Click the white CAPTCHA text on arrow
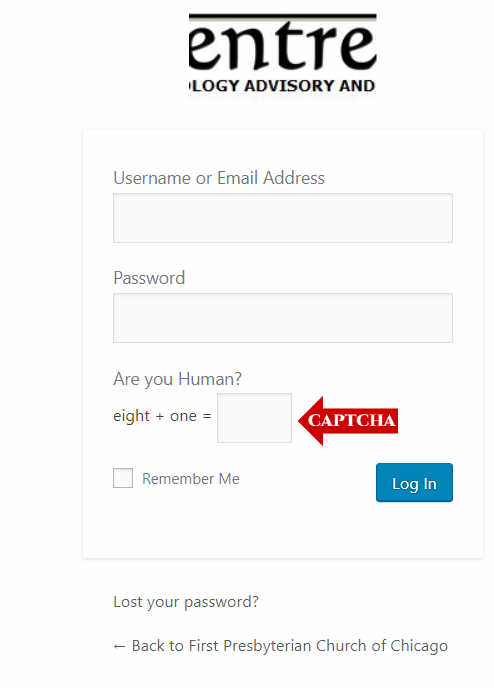This screenshot has width=494, height=688. (352, 420)
